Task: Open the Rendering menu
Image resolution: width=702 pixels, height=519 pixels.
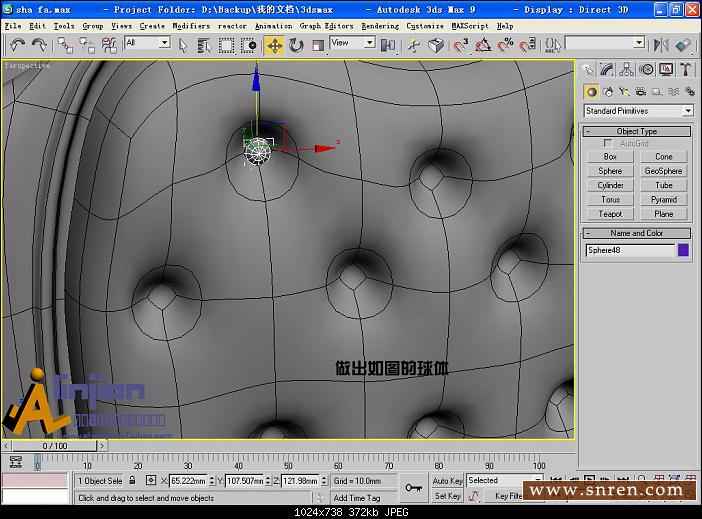Action: [379, 26]
